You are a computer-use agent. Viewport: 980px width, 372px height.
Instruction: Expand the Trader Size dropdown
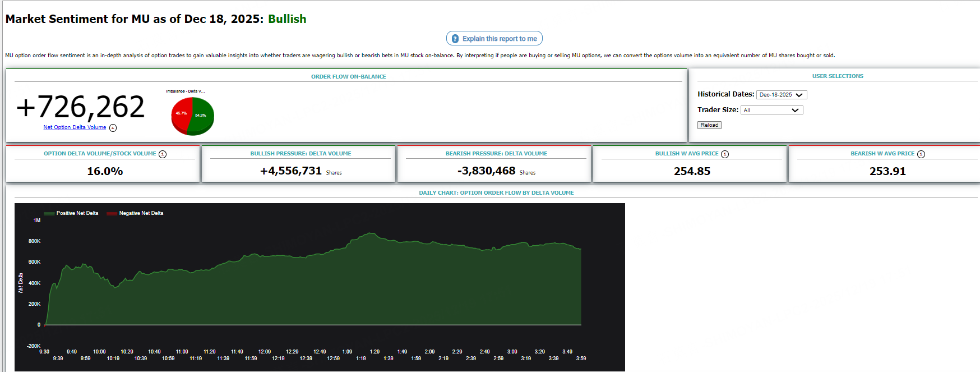(771, 110)
